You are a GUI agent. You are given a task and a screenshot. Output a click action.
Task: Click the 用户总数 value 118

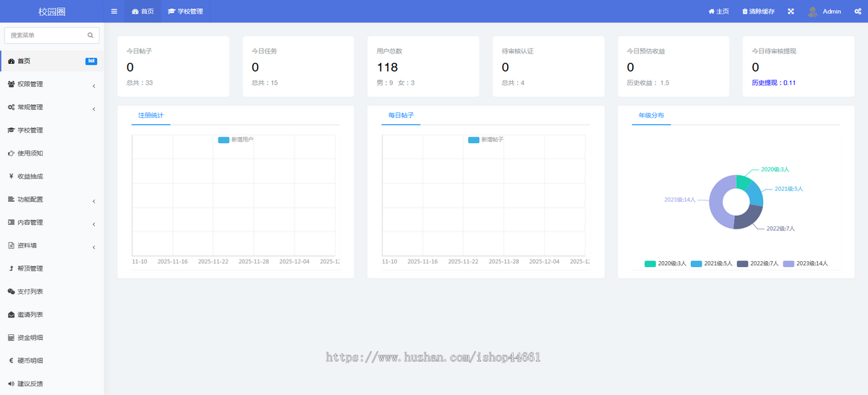[x=387, y=67]
